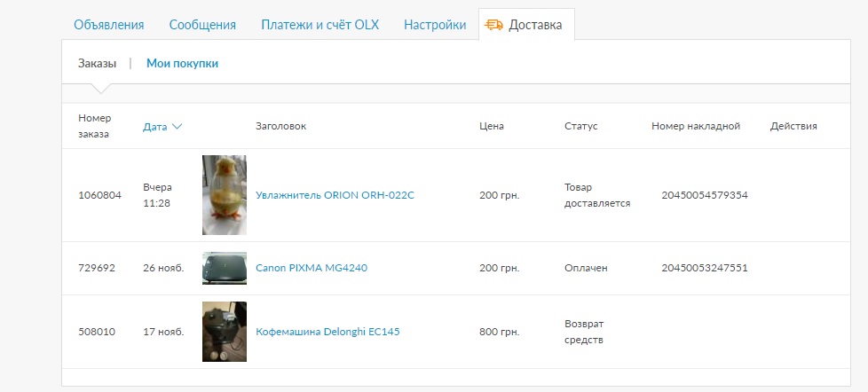This screenshot has width=868, height=392.
Task: Sort orders by Дата column
Action: (154, 127)
